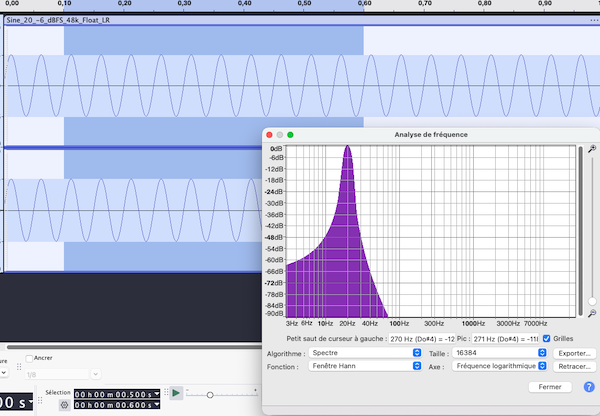This screenshot has width=600, height=416.
Task: Click the horizontal scrollbar below the tracks
Action: (134, 347)
